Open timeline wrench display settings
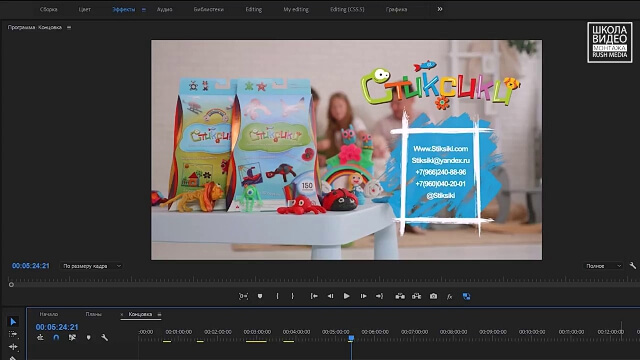Screen dimensions: 640x360 [104, 338]
